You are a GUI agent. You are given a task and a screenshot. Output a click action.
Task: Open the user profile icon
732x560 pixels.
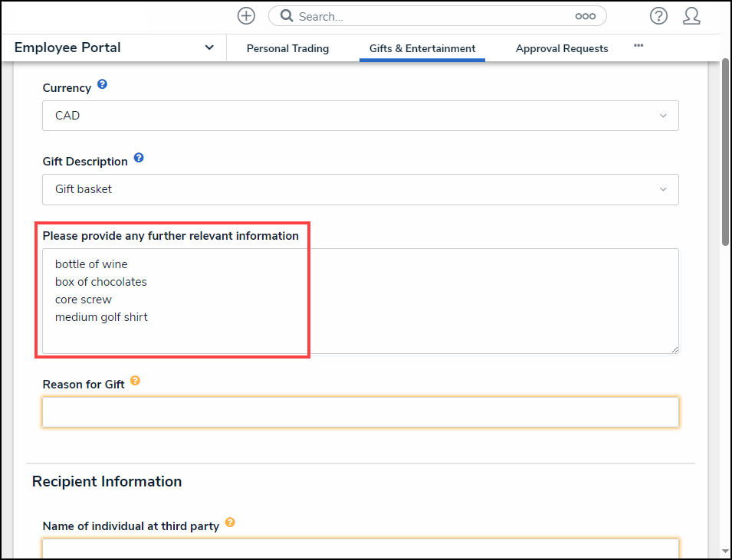(x=691, y=16)
